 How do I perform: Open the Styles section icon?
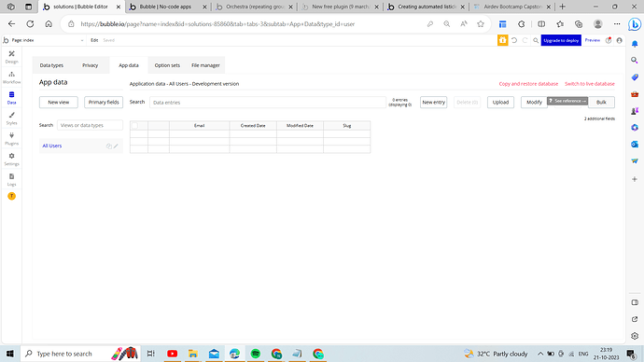[x=11, y=115]
